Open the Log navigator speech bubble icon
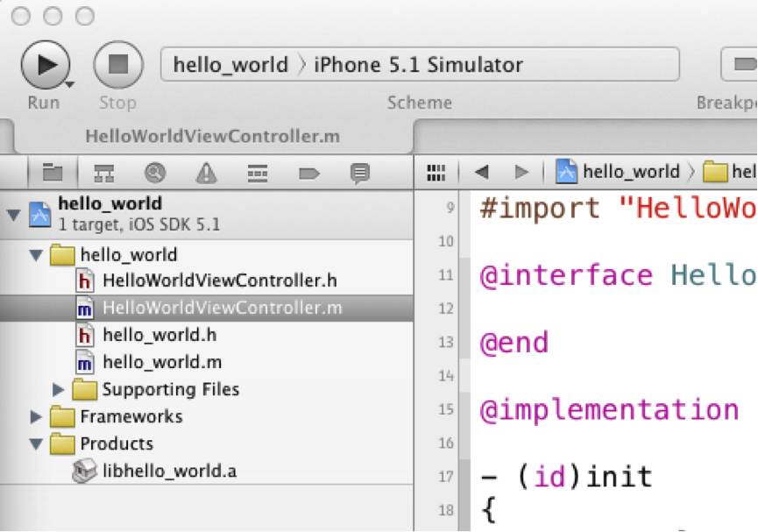The width and height of the screenshot is (758, 532). (x=360, y=174)
